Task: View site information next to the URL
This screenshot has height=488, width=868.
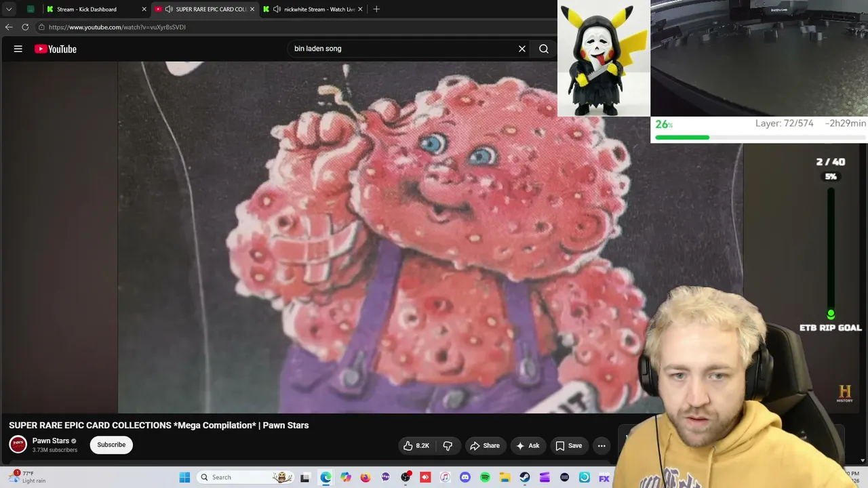Action: coord(41,27)
